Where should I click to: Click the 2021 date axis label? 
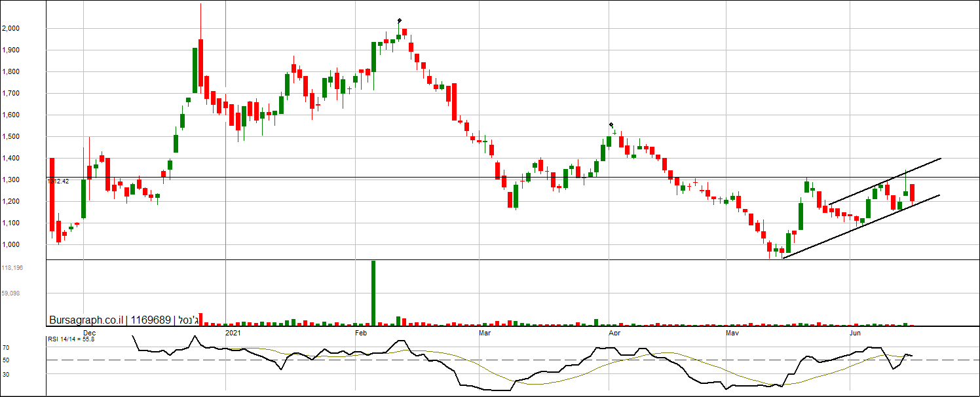click(x=233, y=333)
